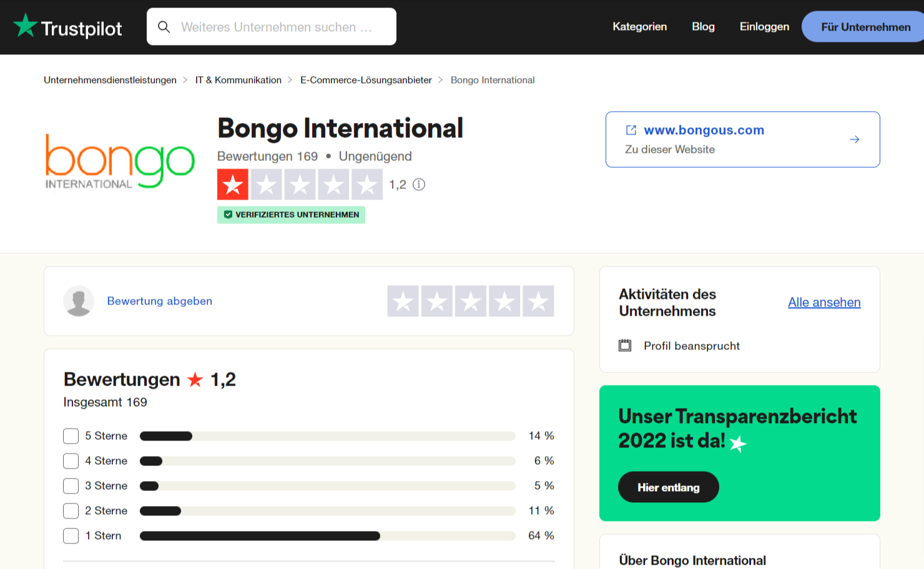924x569 pixels.
Task: Tick the 1 Stern filter checkbox
Action: click(71, 536)
